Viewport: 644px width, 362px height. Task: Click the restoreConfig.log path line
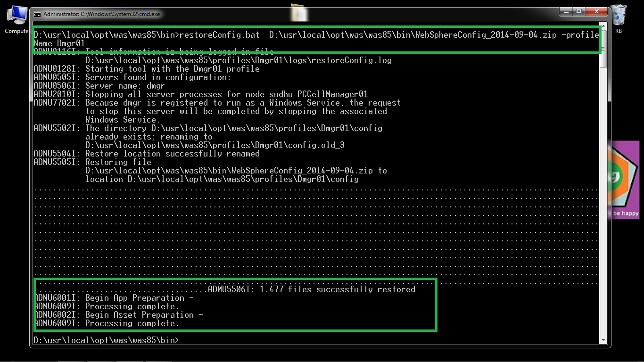coord(239,60)
